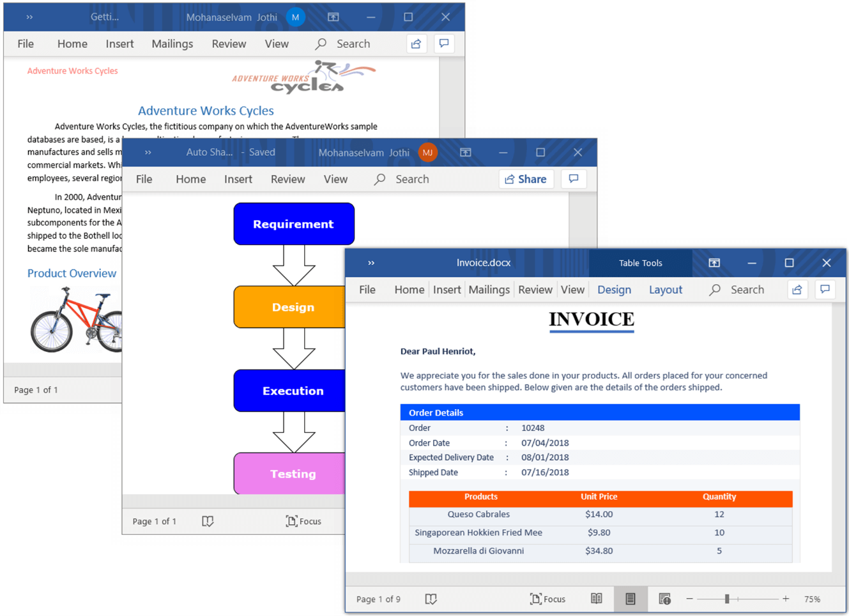
Task: Click the MJ account avatar
Action: point(427,153)
